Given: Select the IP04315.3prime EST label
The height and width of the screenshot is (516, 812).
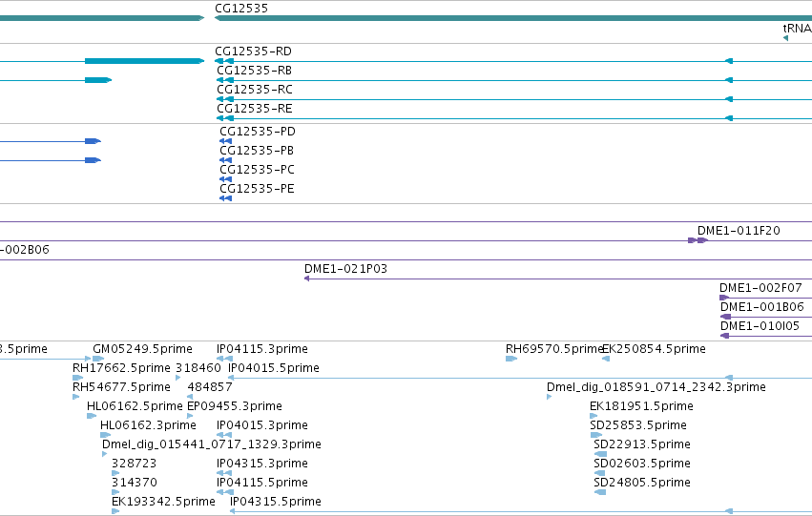Looking at the screenshot, I should click(262, 464).
